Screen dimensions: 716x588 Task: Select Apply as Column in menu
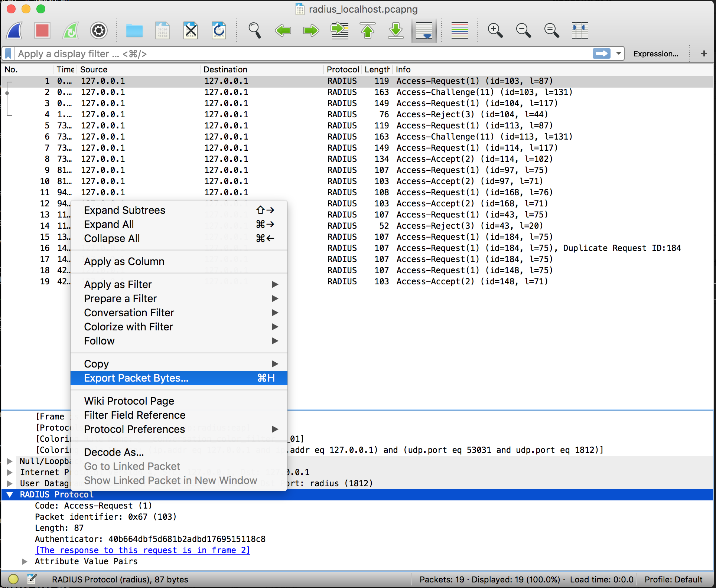(179, 261)
